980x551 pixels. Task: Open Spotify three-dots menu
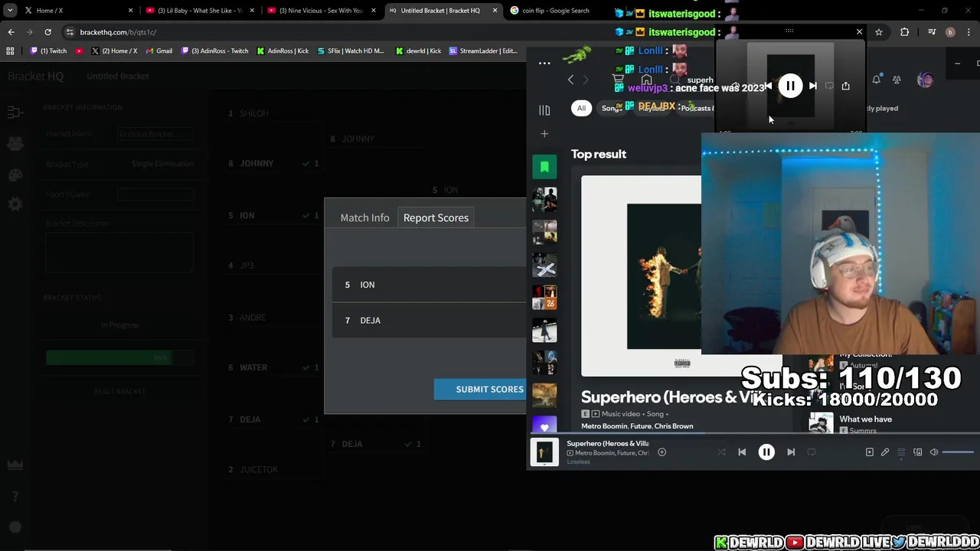(x=544, y=63)
